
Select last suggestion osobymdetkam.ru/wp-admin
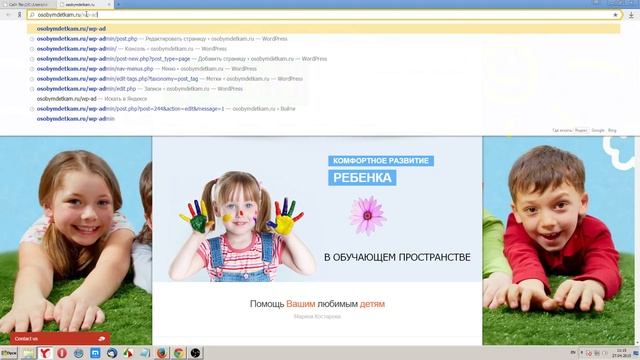click(x=323, y=119)
